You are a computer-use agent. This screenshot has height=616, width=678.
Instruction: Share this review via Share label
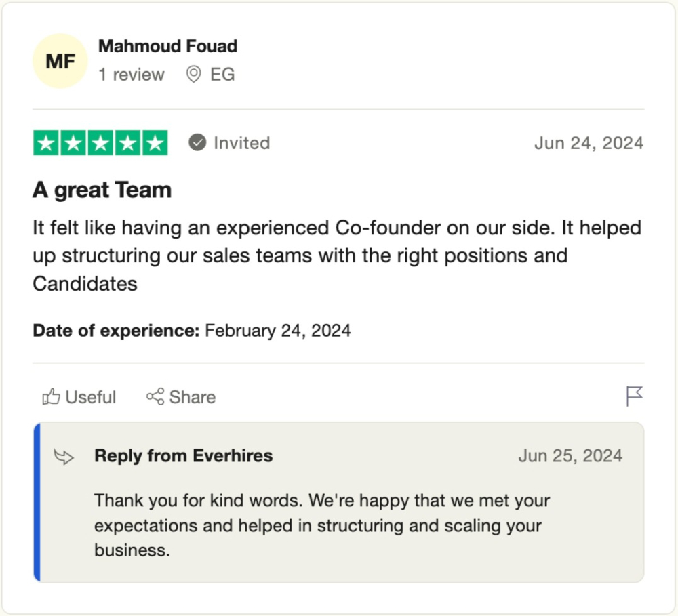[x=193, y=397]
